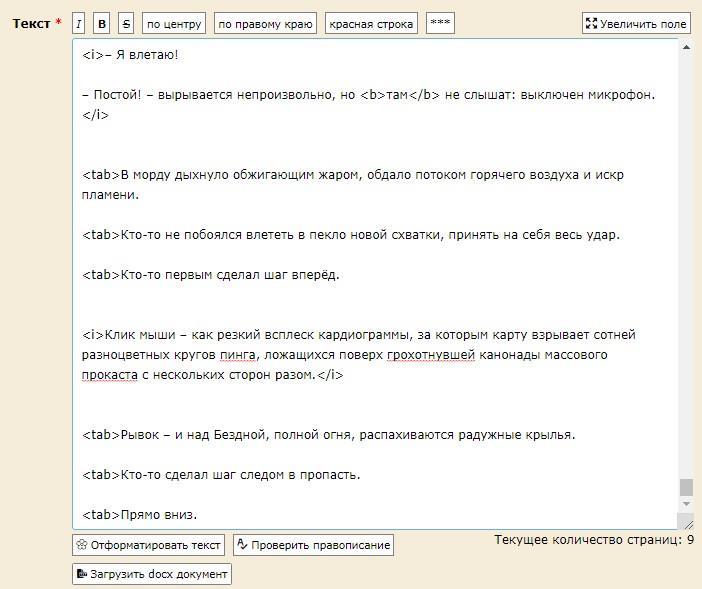
Task: Click the underlined word прокаста
Action: 109,375
